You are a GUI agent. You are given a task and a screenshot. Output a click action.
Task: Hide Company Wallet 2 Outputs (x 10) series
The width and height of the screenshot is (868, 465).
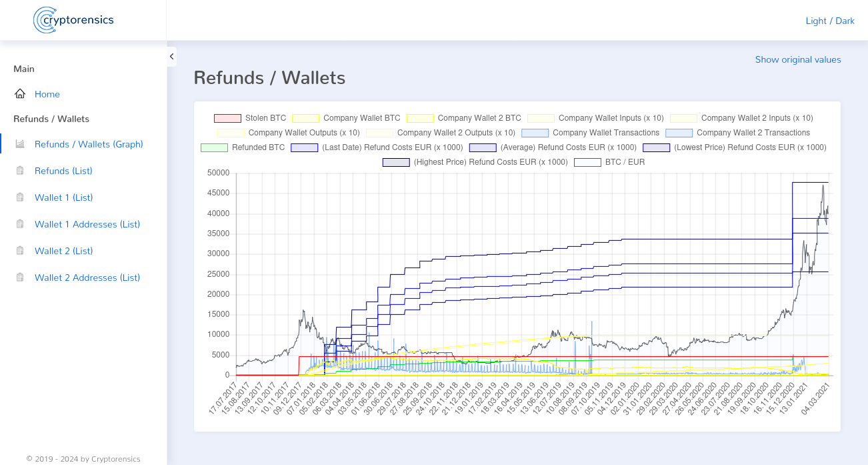(441, 133)
